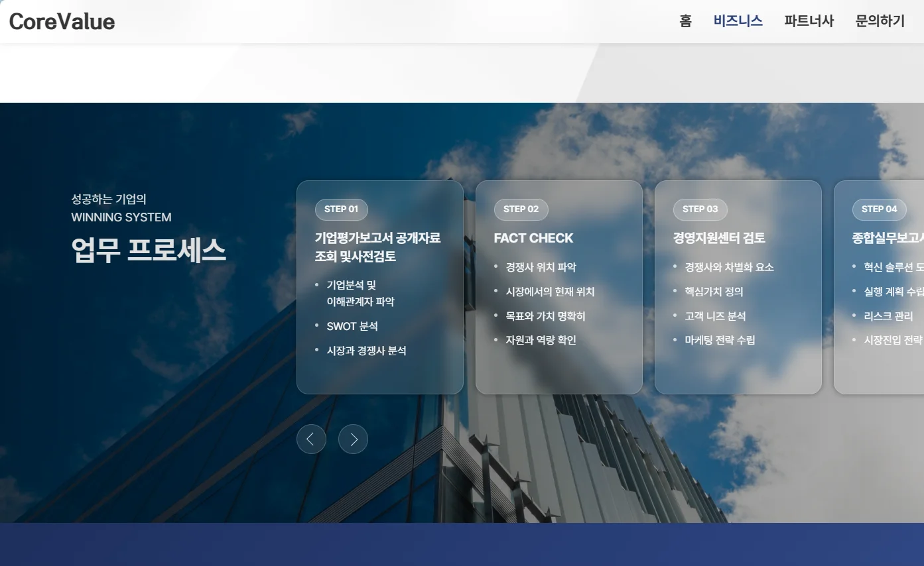
Task: Select the STEP 04 badge
Action: tap(879, 209)
